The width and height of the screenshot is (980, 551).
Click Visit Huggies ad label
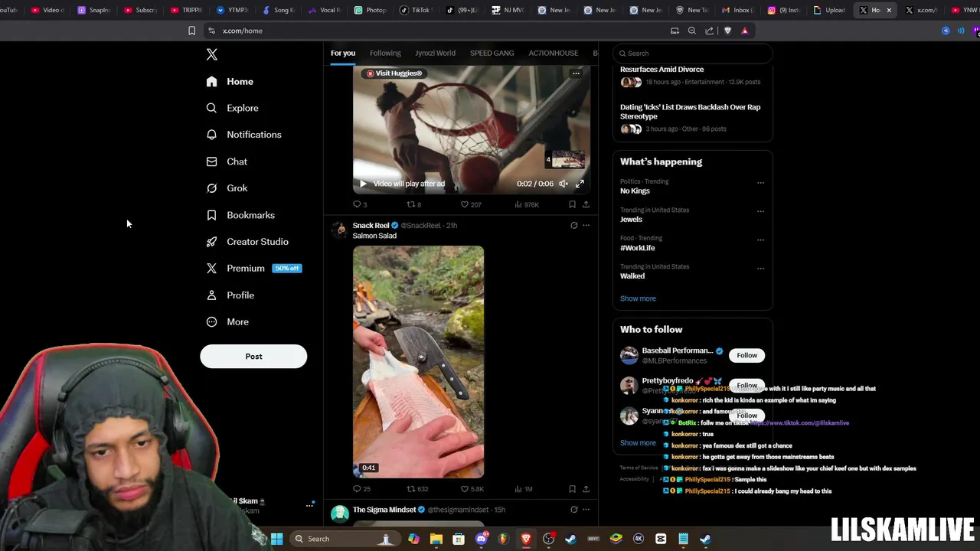(x=394, y=73)
